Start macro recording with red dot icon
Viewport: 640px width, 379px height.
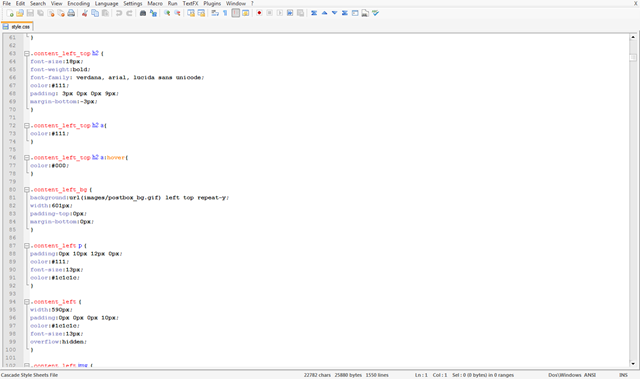click(x=259, y=13)
